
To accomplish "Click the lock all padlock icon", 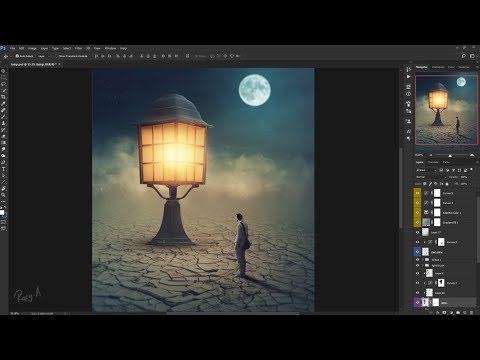I will (447, 184).
